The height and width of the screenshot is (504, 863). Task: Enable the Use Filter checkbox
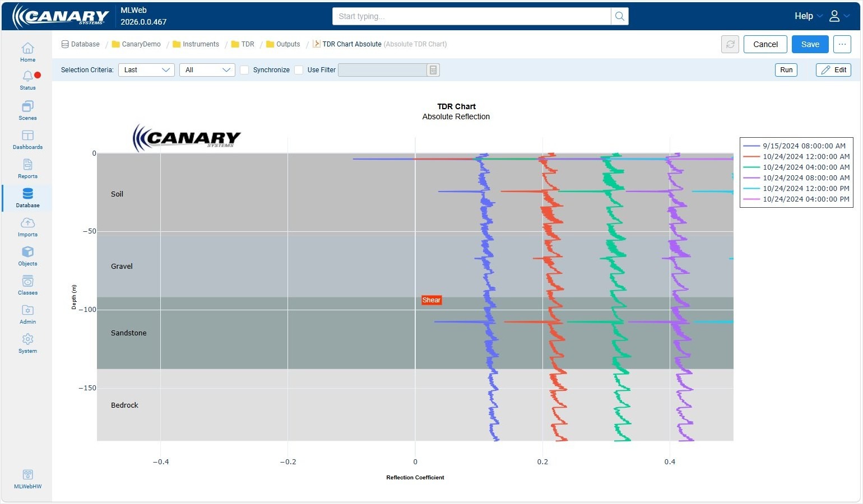(x=299, y=70)
